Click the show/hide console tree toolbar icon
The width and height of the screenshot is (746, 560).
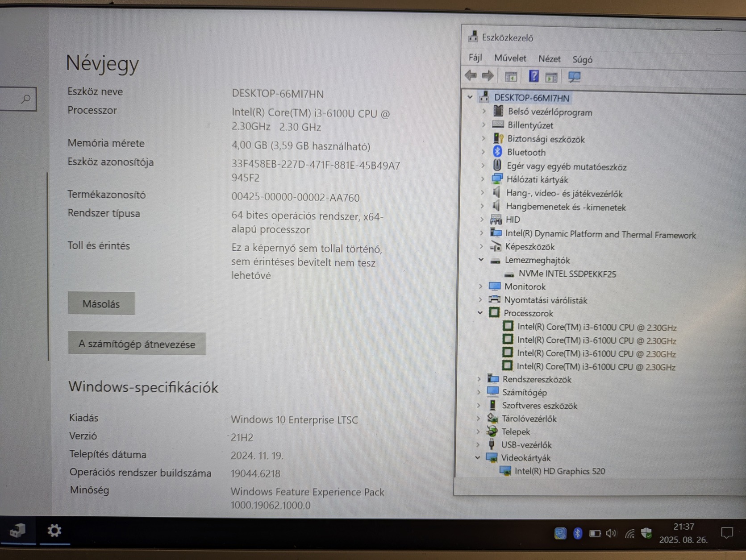[x=511, y=77]
